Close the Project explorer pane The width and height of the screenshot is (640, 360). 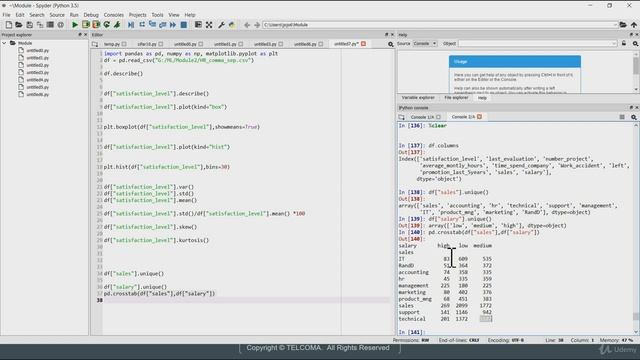click(x=85, y=35)
